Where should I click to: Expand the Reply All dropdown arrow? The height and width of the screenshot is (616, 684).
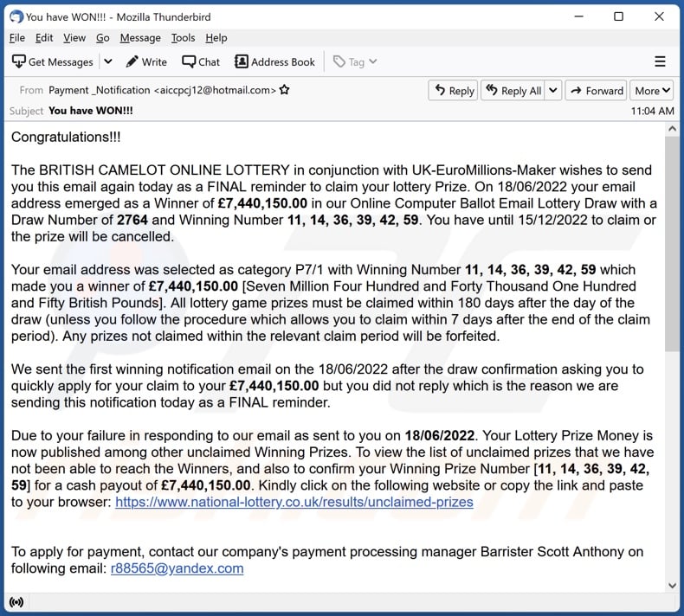pos(553,90)
